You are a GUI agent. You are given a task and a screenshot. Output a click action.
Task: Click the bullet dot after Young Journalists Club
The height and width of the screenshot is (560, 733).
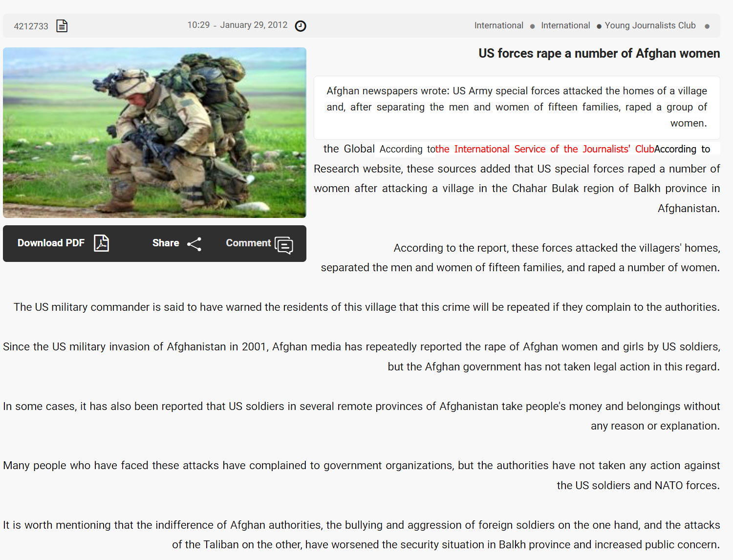click(x=707, y=26)
